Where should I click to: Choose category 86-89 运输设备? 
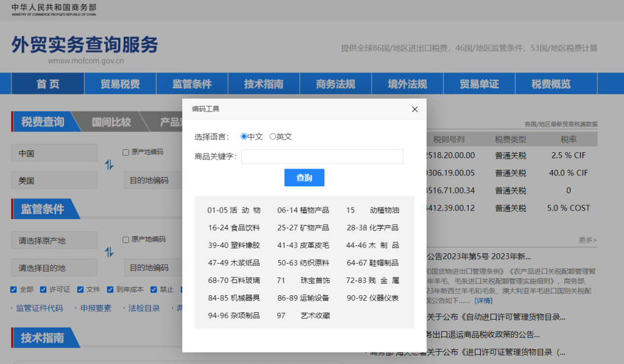[303, 298]
